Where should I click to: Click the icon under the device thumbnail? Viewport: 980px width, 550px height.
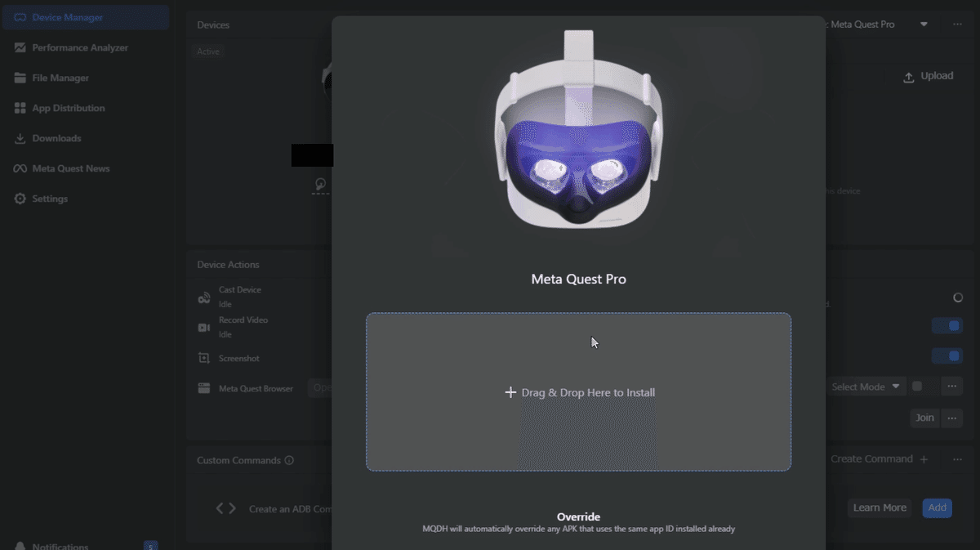pos(320,186)
